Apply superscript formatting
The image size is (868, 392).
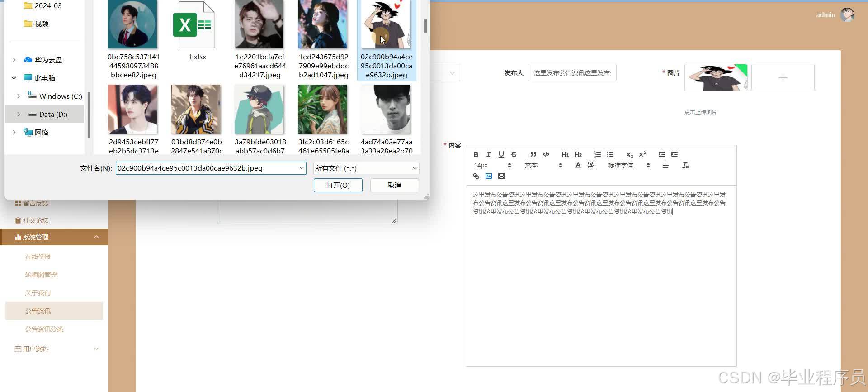(x=642, y=154)
